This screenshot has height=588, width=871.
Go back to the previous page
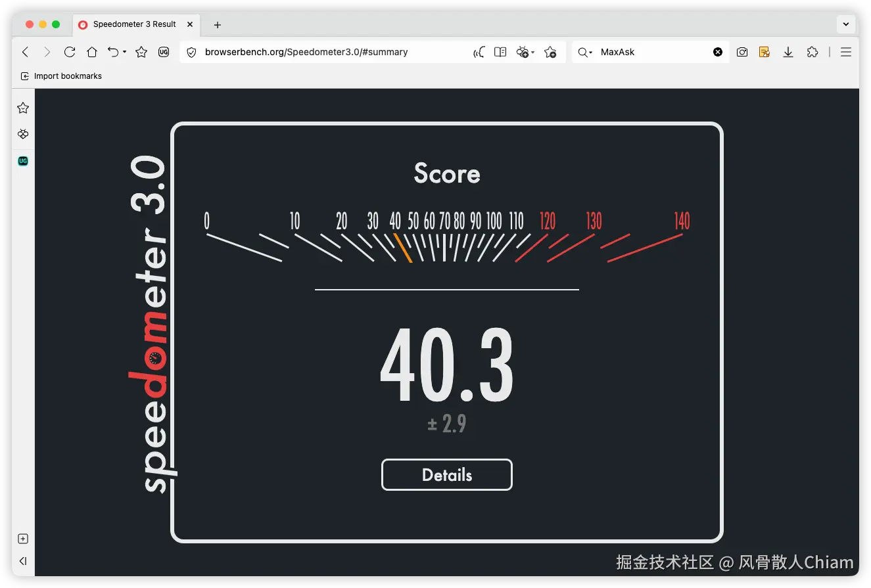coord(26,52)
